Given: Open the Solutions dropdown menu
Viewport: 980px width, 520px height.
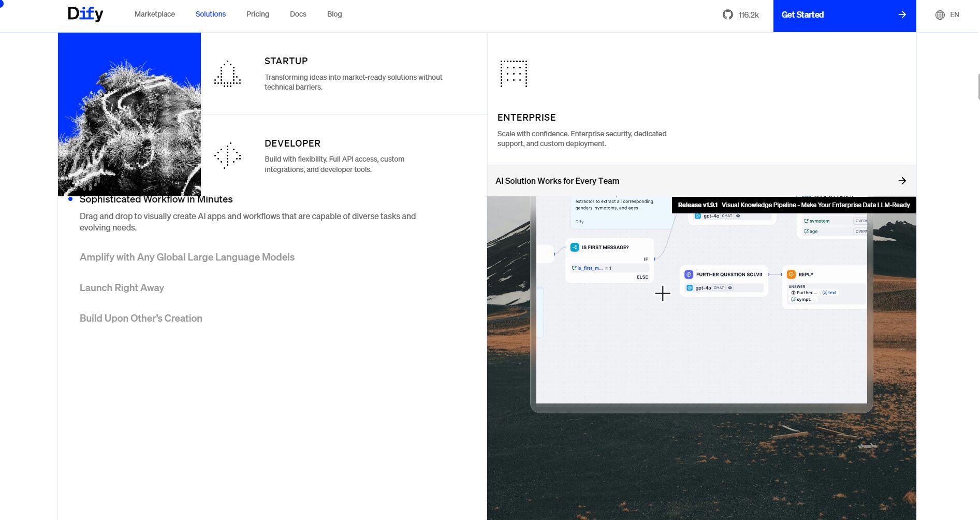Looking at the screenshot, I should pos(210,14).
